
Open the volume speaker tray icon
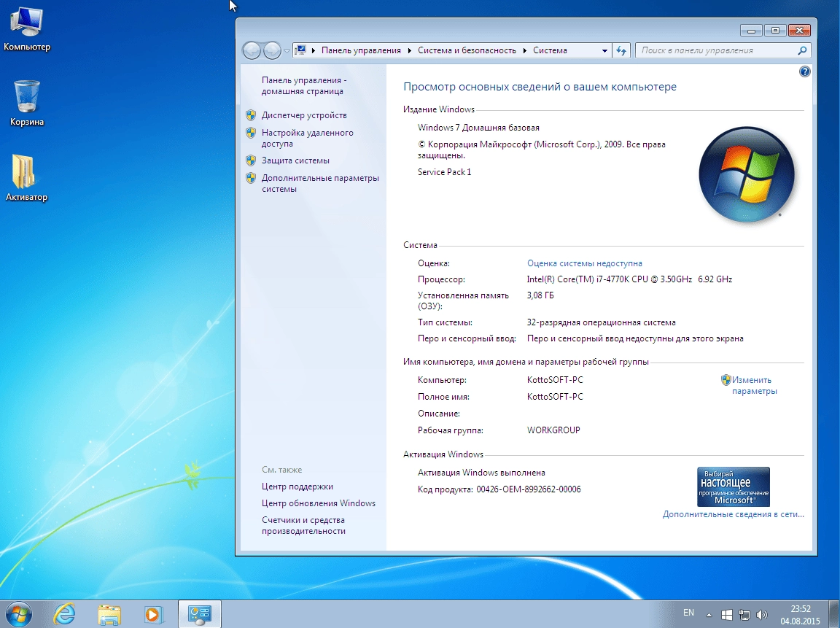click(x=761, y=615)
